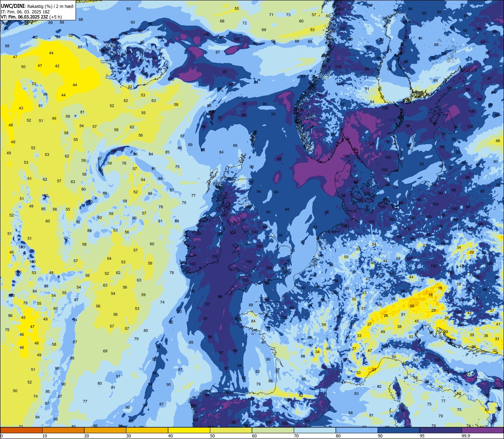
Task: Click the title text 'UWC/DINI: Rakastig (%) í 2 m hæð'
Action: click(37, 6)
